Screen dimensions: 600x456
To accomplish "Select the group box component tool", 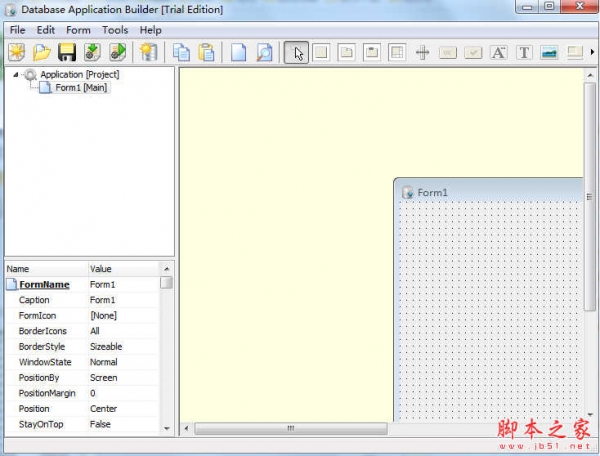I will [x=372, y=52].
